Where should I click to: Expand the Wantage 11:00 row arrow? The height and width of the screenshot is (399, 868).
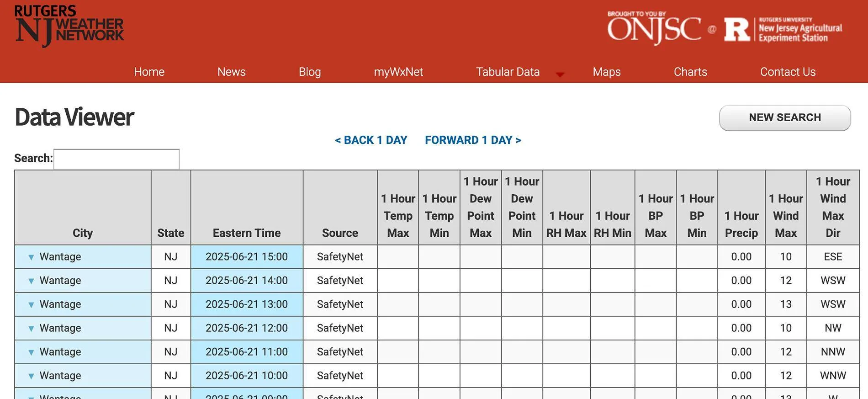pos(31,352)
